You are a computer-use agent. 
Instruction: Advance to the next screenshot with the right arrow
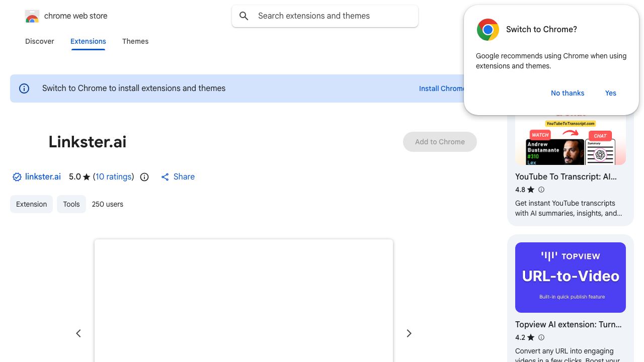[x=409, y=333]
